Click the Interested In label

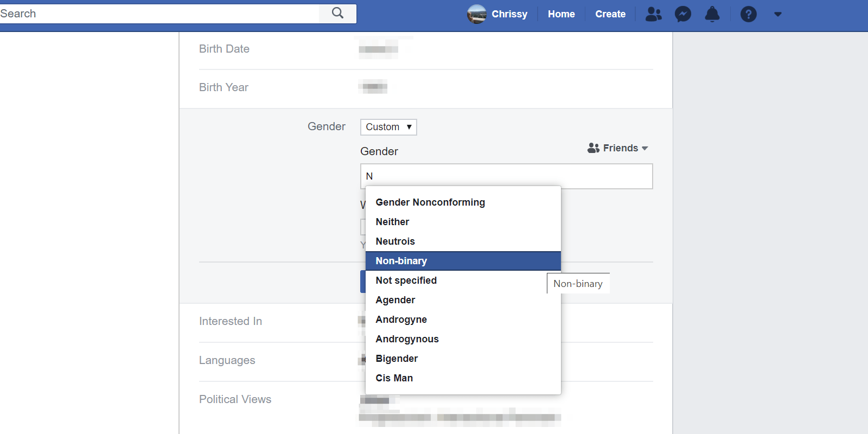point(231,321)
